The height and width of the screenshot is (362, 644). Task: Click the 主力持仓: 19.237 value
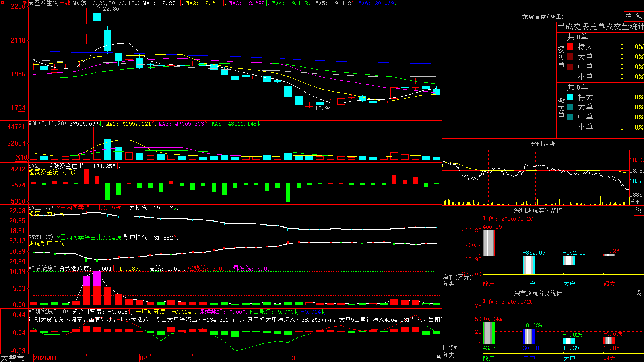click(x=148, y=208)
